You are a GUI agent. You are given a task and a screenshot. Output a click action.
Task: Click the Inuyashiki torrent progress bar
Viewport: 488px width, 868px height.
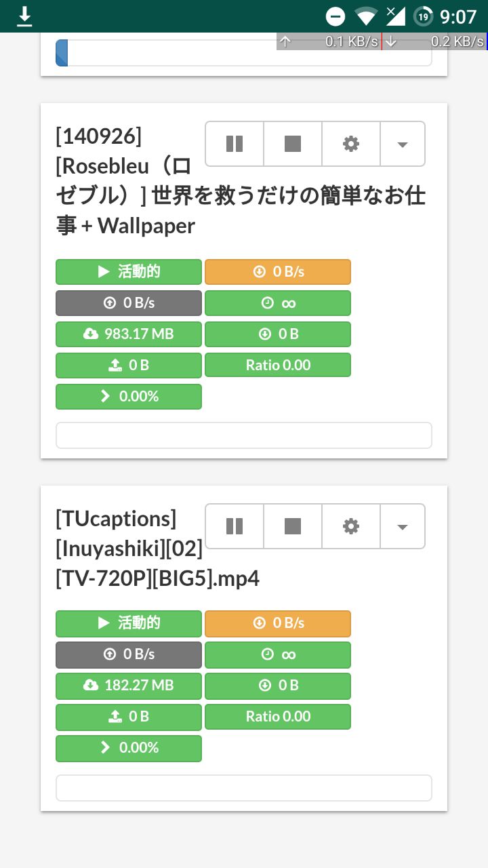[x=244, y=788]
